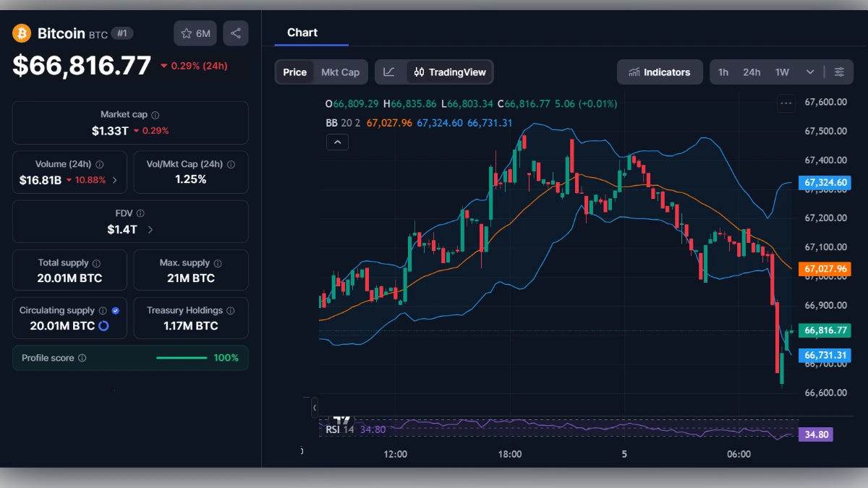
Task: Click the Profile score progress bar
Action: pyautogui.click(x=182, y=357)
